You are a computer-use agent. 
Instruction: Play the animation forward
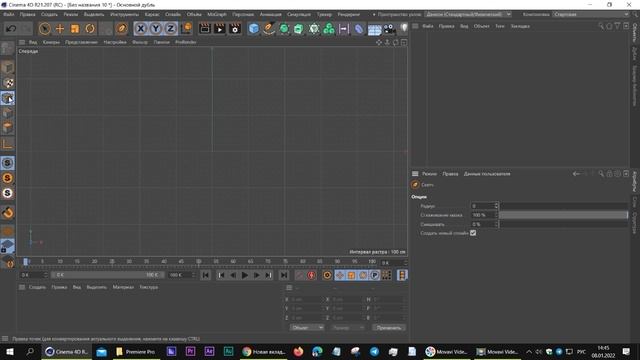click(x=244, y=275)
